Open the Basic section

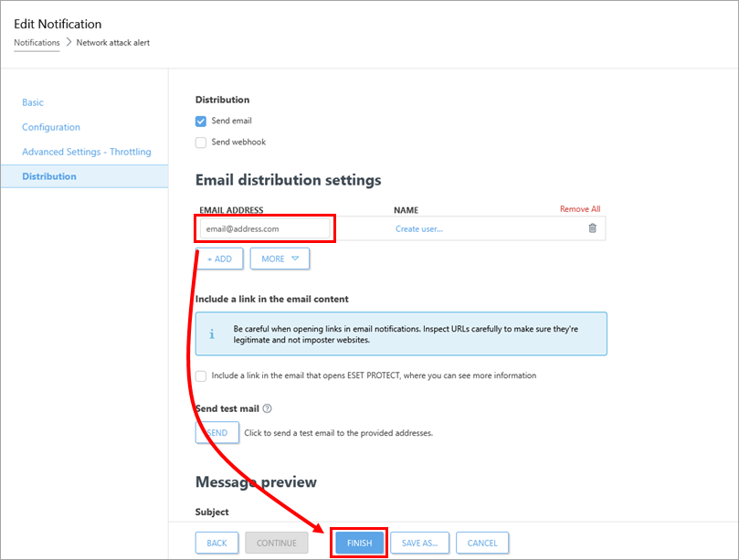pyautogui.click(x=33, y=102)
